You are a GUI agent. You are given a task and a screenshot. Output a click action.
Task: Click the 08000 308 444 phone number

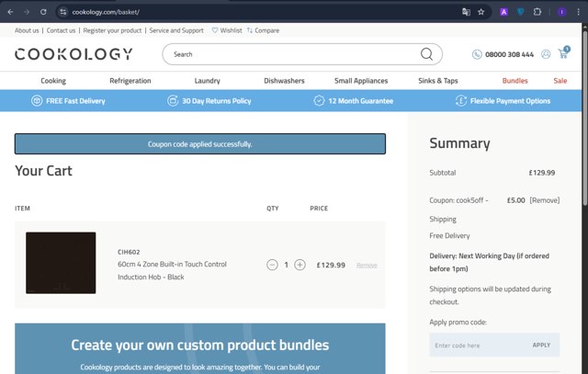pyautogui.click(x=509, y=54)
